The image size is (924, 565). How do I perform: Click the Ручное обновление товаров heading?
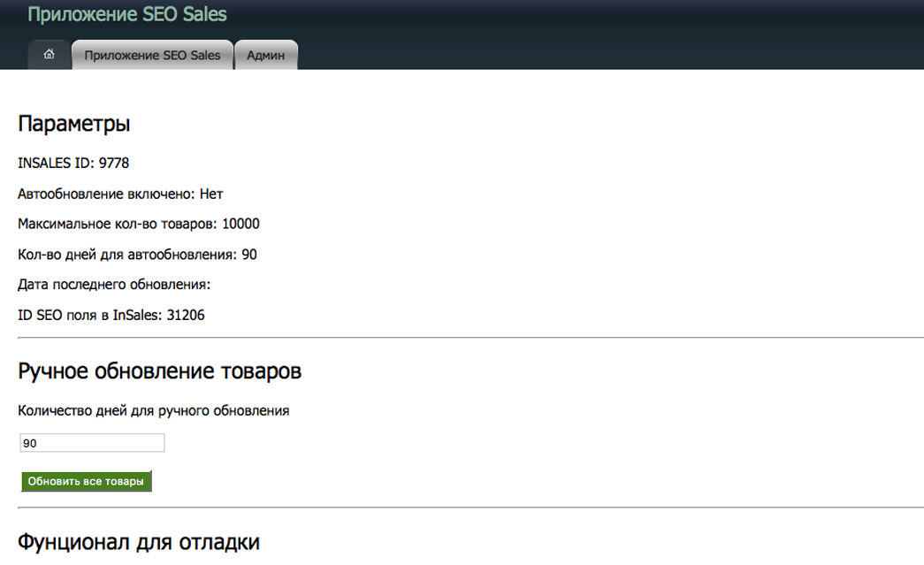click(x=159, y=371)
